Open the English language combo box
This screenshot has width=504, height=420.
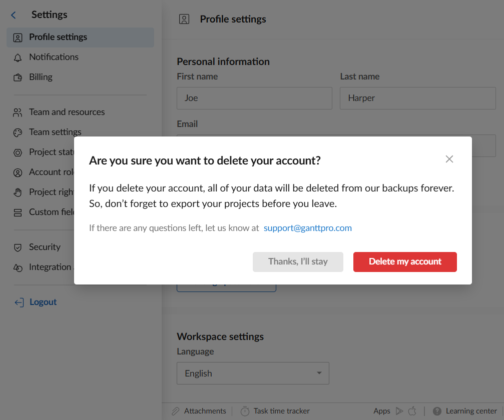253,373
